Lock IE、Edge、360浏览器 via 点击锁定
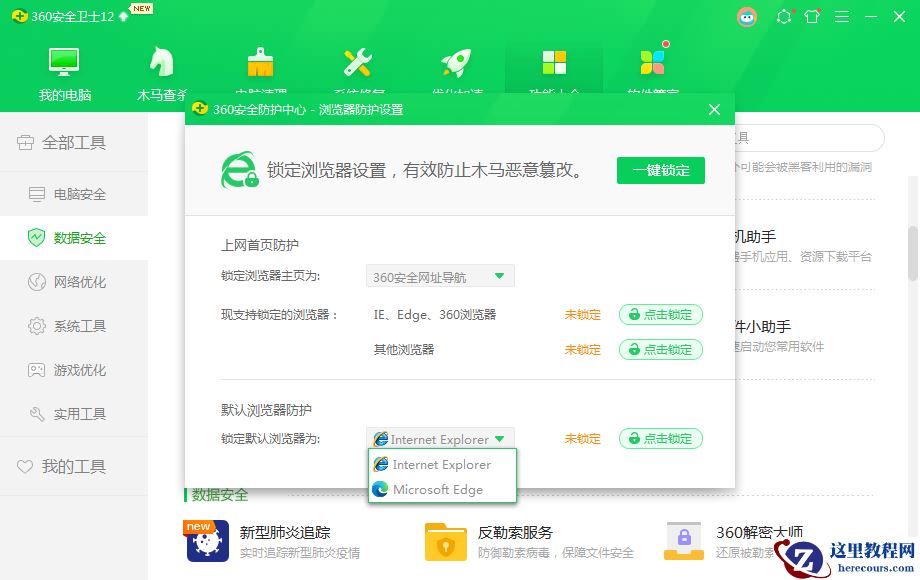 click(x=660, y=314)
